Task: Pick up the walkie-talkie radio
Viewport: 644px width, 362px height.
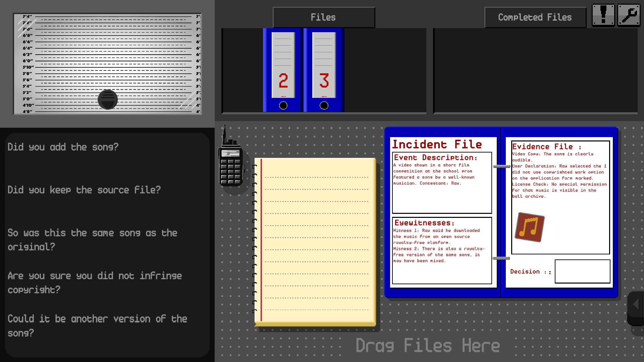Action: point(231,166)
